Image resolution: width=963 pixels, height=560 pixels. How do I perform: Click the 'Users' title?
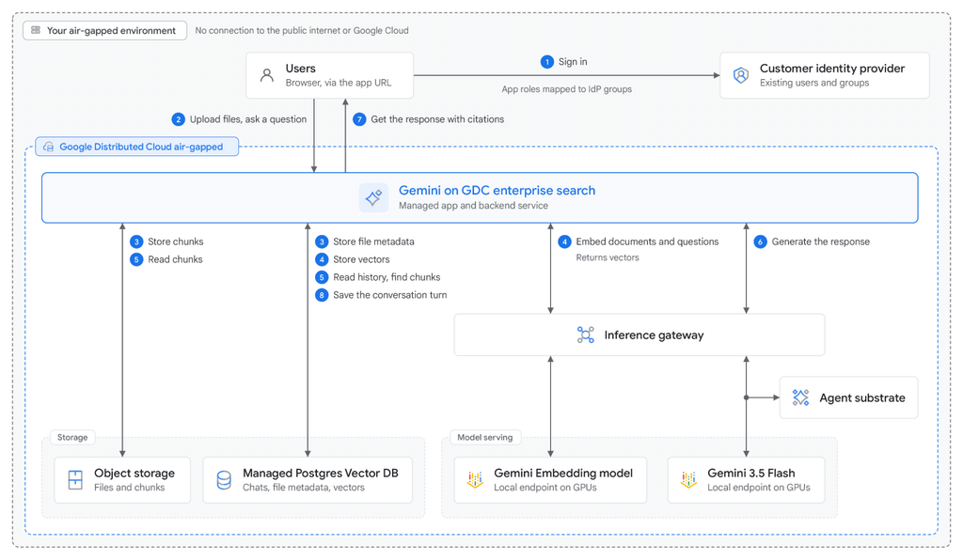tap(300, 69)
